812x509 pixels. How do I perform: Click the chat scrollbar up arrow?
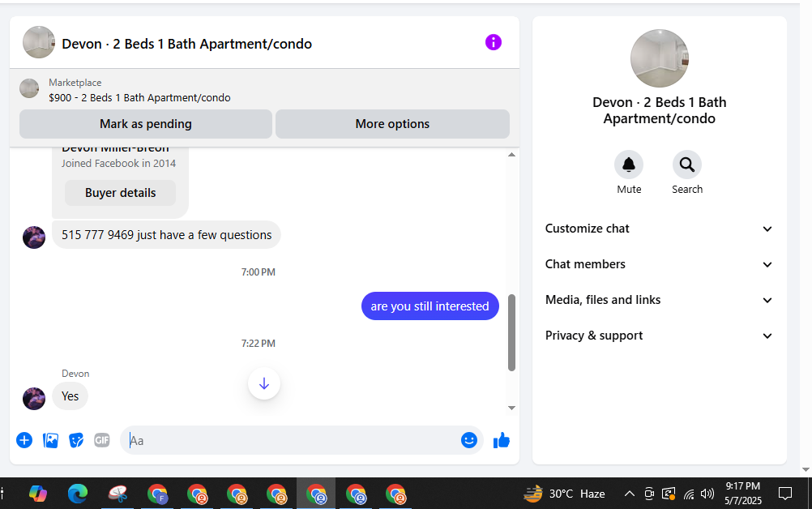click(x=511, y=154)
